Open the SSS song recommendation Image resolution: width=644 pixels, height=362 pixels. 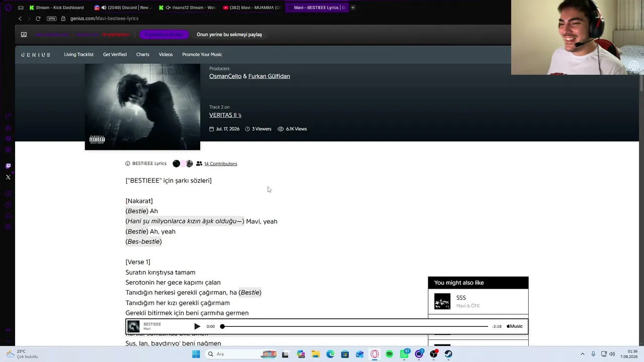478,302
